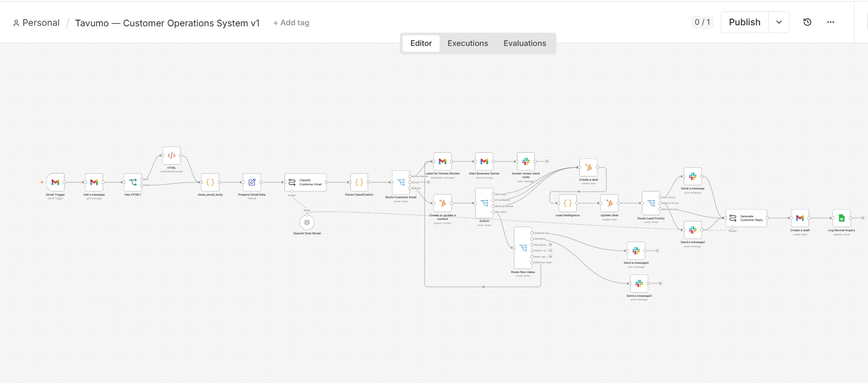Open the OpenAI Chat Model node
868x383 pixels.
[x=307, y=222]
